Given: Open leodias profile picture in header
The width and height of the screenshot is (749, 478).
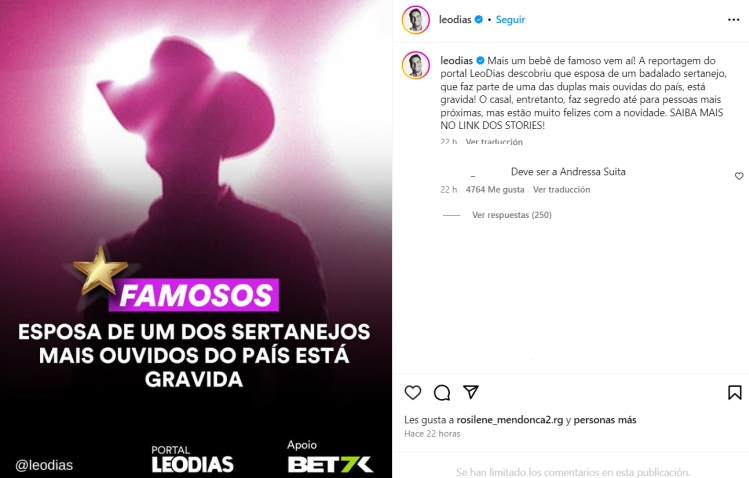Looking at the screenshot, I should [x=416, y=20].
